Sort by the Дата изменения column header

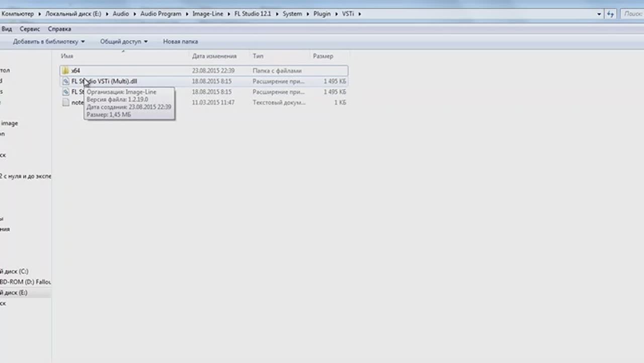click(x=214, y=56)
